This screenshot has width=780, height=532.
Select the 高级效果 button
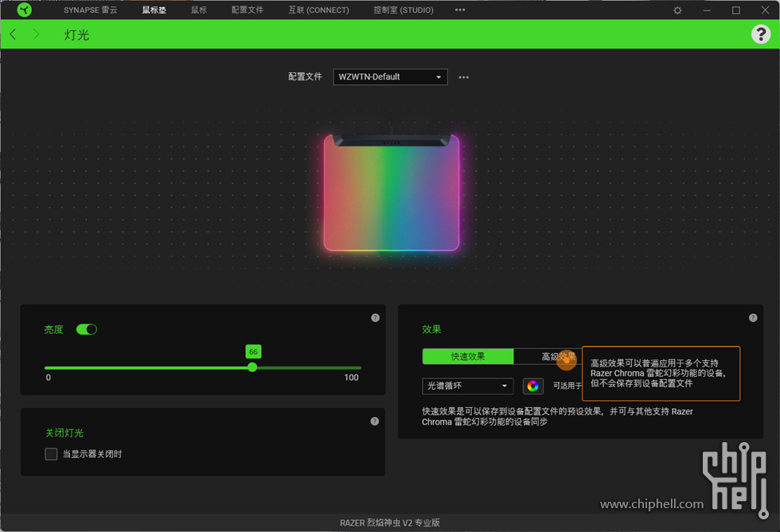coord(548,356)
